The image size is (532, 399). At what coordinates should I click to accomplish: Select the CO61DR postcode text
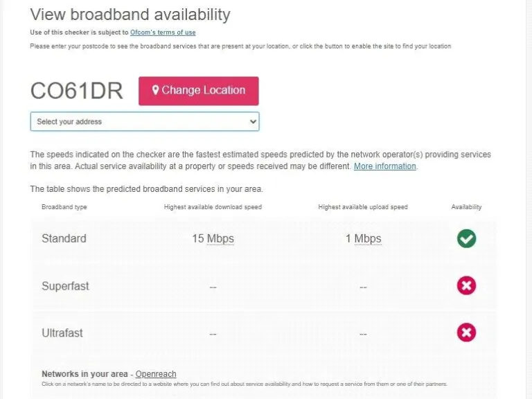(x=76, y=91)
